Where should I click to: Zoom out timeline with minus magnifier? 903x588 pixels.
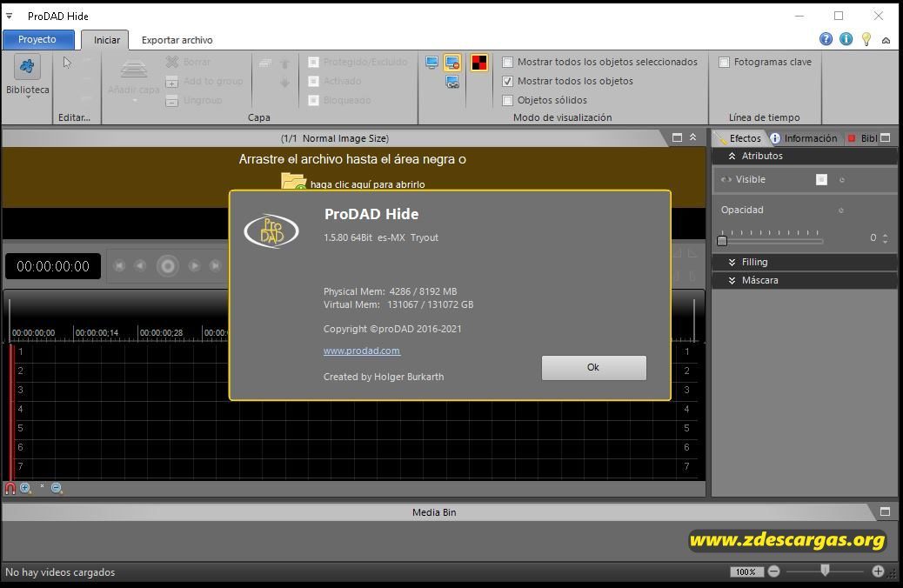click(57, 488)
